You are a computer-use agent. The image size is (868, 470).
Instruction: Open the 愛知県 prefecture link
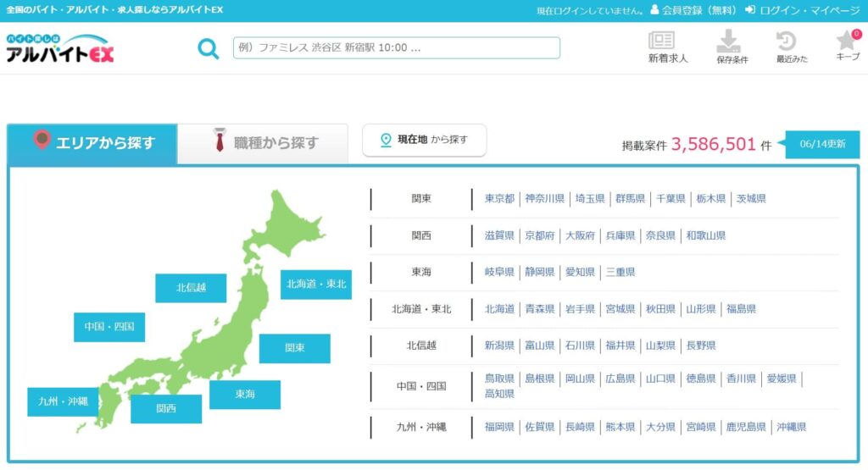click(x=580, y=272)
